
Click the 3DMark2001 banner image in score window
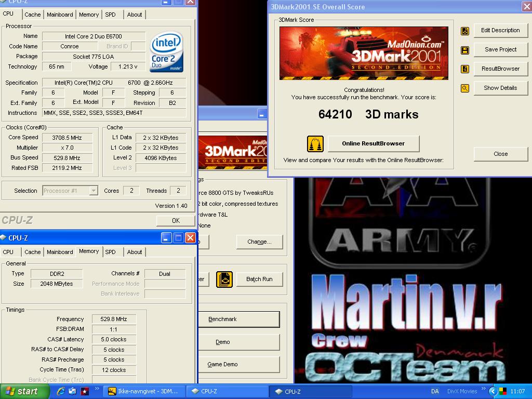click(364, 54)
